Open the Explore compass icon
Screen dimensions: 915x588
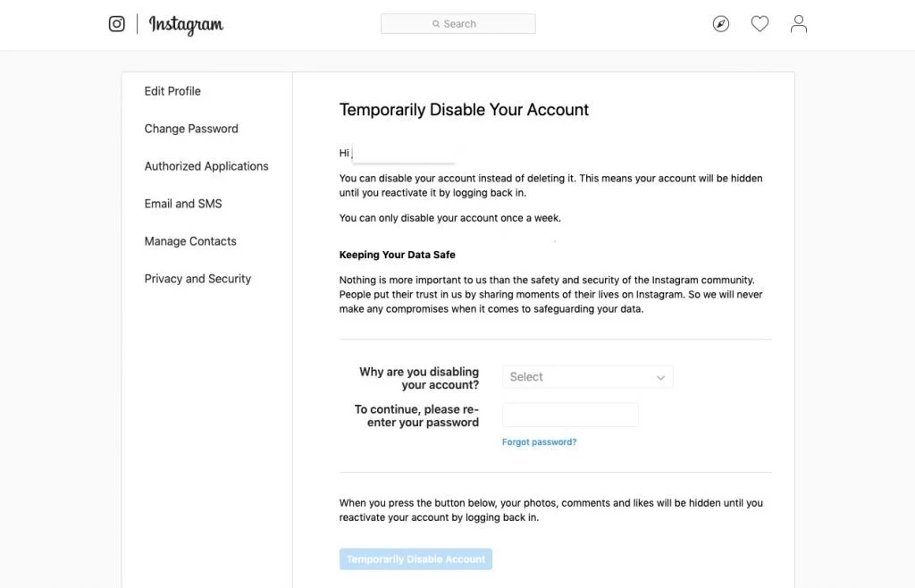click(721, 24)
